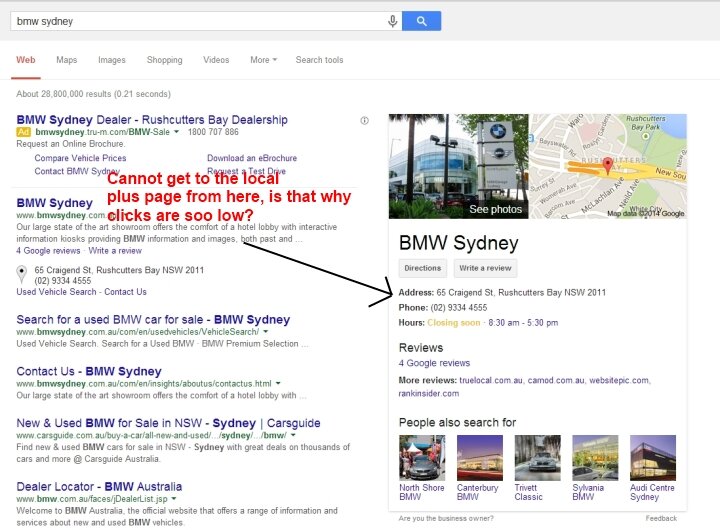
Task: Open BMW Sydney Dealer Rushcutters Bay ad
Action: click(x=152, y=120)
